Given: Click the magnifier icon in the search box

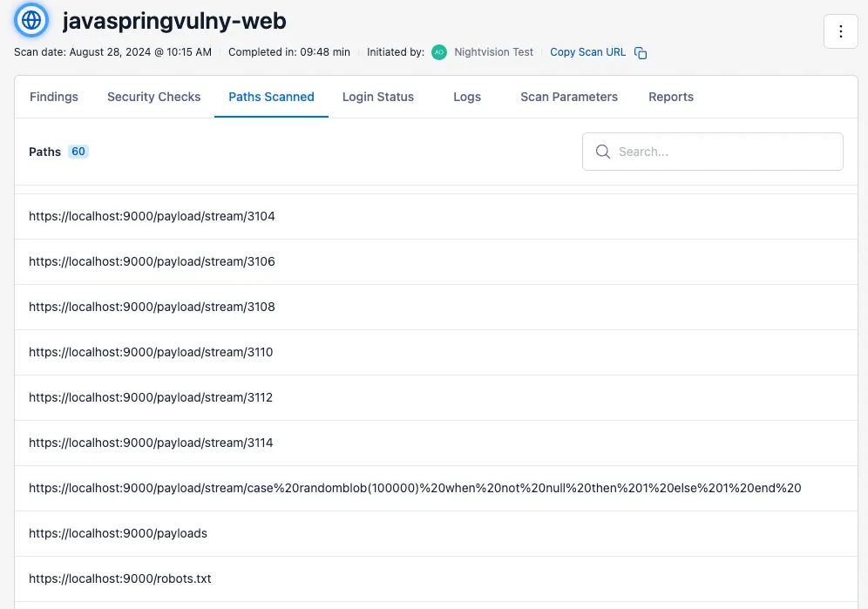Looking at the screenshot, I should (x=603, y=152).
